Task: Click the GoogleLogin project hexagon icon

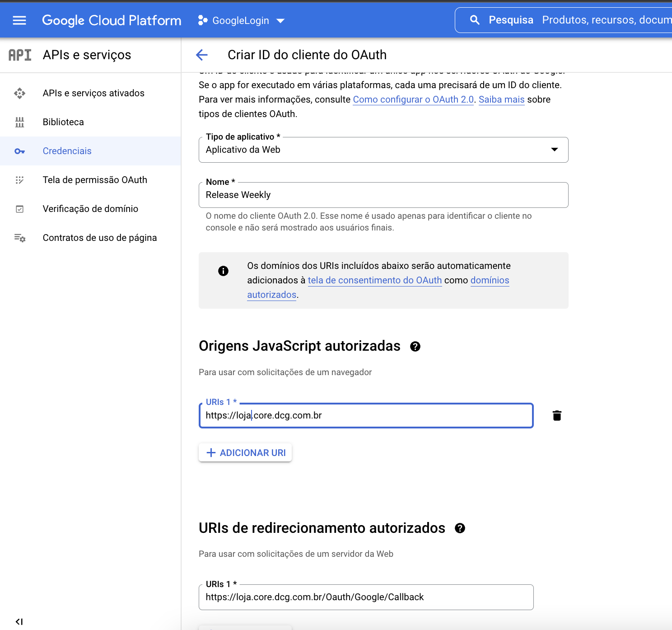Action: click(203, 20)
